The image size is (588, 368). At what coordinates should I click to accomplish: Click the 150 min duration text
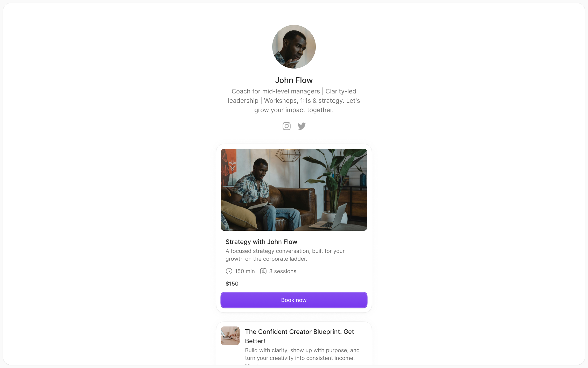click(245, 271)
